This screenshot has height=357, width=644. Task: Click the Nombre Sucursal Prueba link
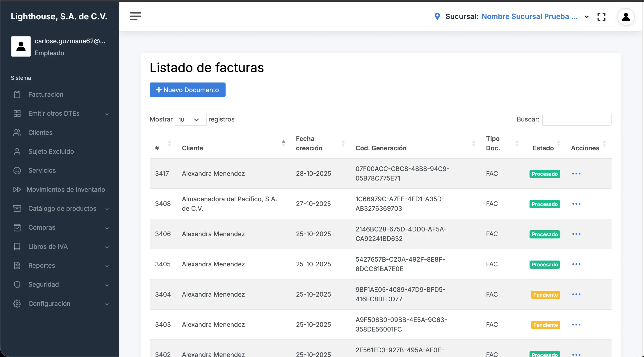pyautogui.click(x=530, y=16)
